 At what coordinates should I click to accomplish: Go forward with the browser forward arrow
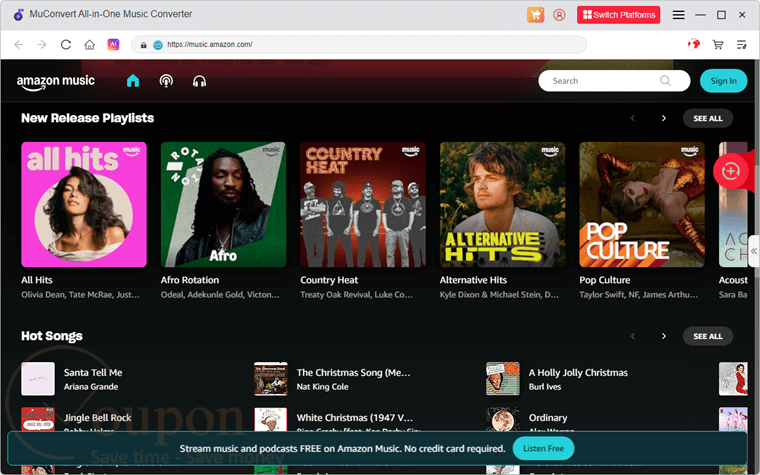click(x=42, y=45)
